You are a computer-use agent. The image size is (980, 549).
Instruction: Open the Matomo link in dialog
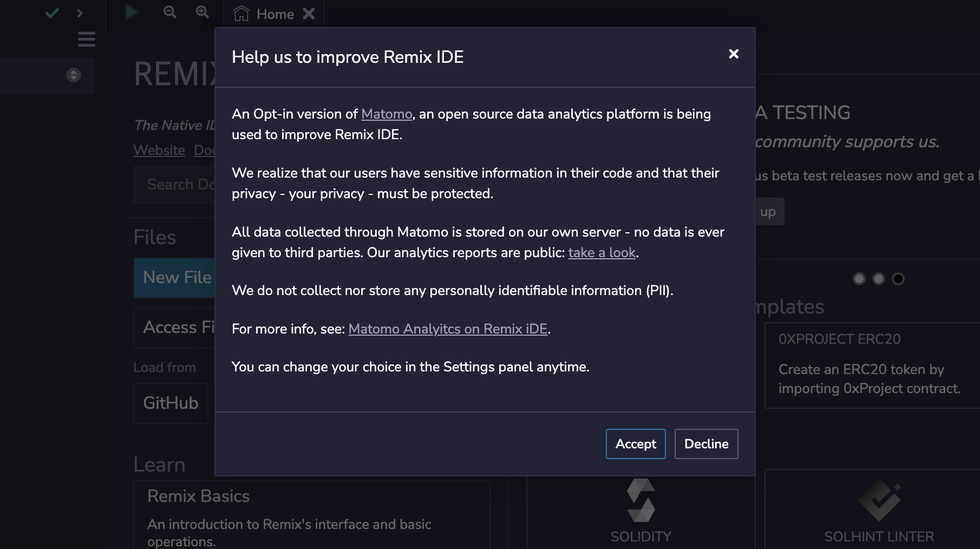387,114
